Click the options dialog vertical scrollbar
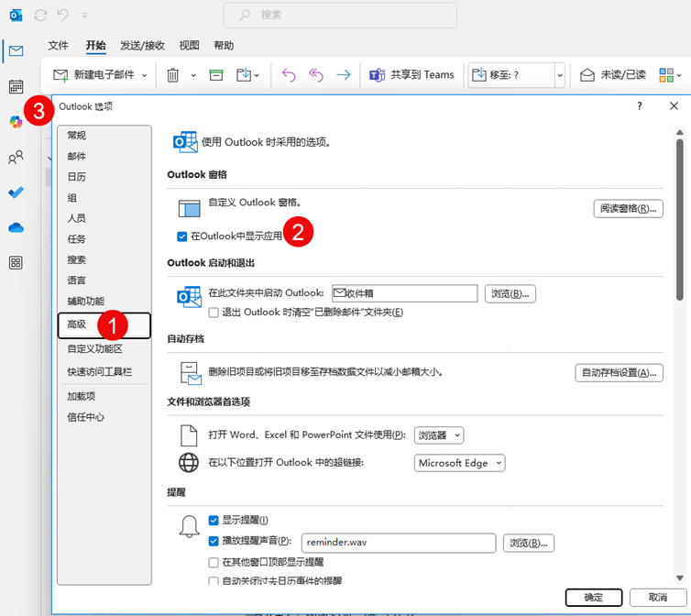Image resolution: width=691 pixels, height=616 pixels. point(680,220)
